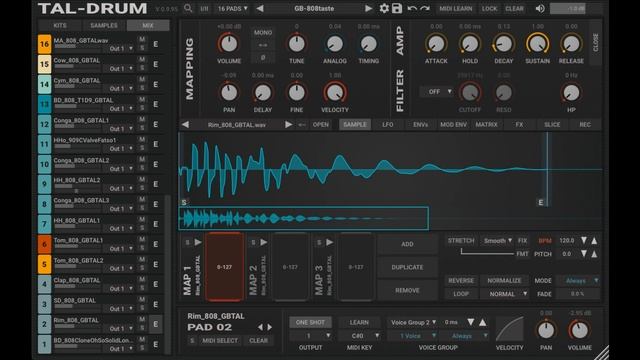This screenshot has width=640, height=360.
Task: Toggle the speaker audio icon
Action: 540,8
